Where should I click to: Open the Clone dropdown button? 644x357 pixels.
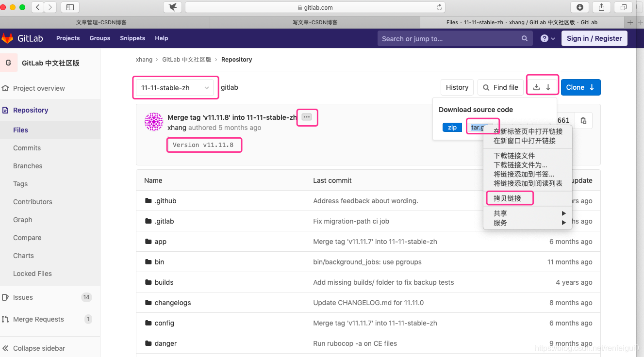pyautogui.click(x=581, y=87)
